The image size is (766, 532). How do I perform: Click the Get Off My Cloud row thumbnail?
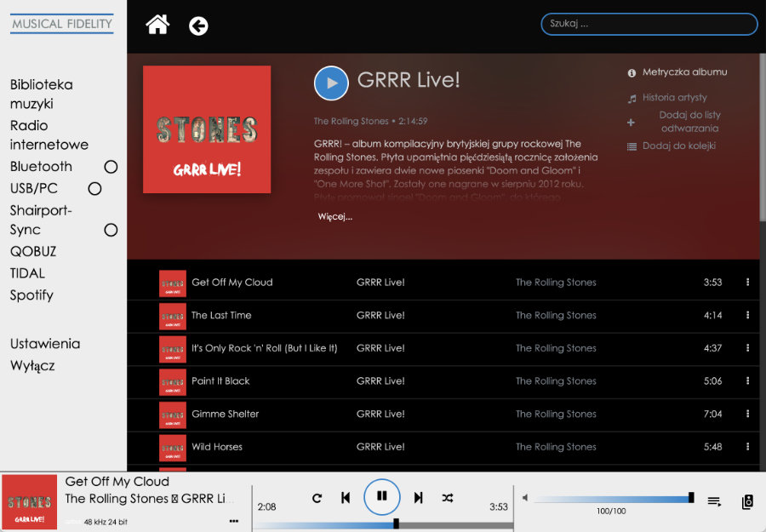pos(173,283)
